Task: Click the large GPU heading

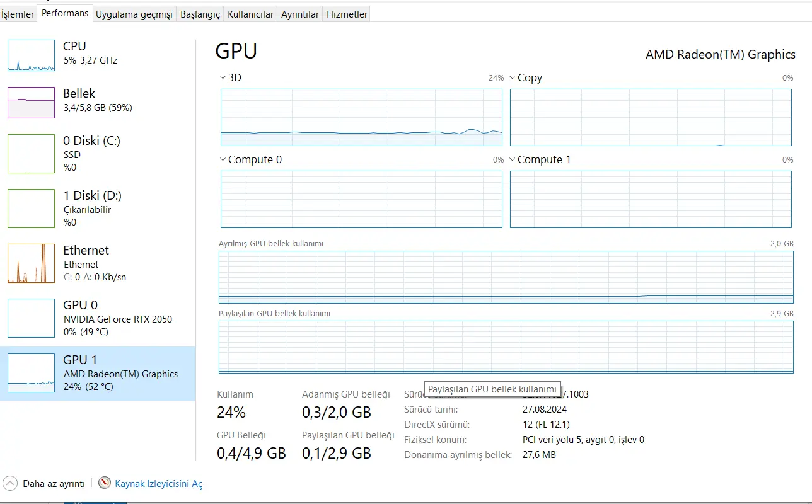Action: tap(236, 51)
